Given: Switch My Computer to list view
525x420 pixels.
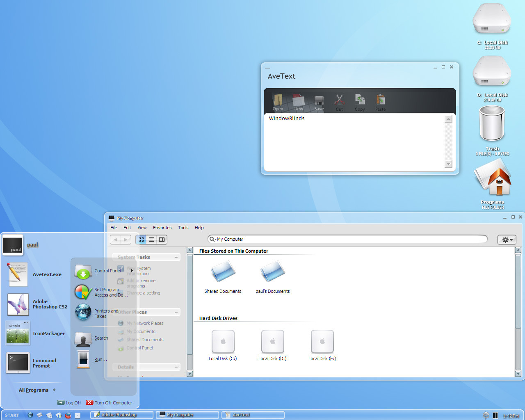Looking at the screenshot, I should click(x=151, y=240).
